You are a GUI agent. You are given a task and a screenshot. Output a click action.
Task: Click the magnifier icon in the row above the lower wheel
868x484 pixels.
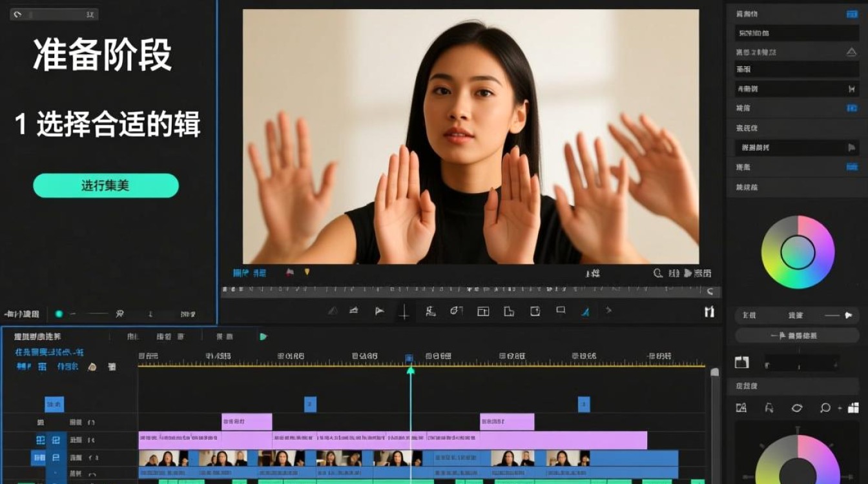825,408
